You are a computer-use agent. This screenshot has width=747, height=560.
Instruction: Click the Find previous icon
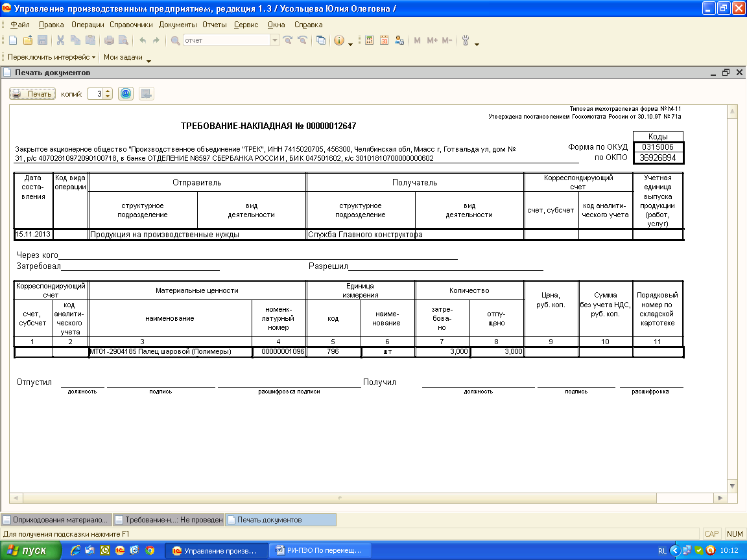coord(302,40)
